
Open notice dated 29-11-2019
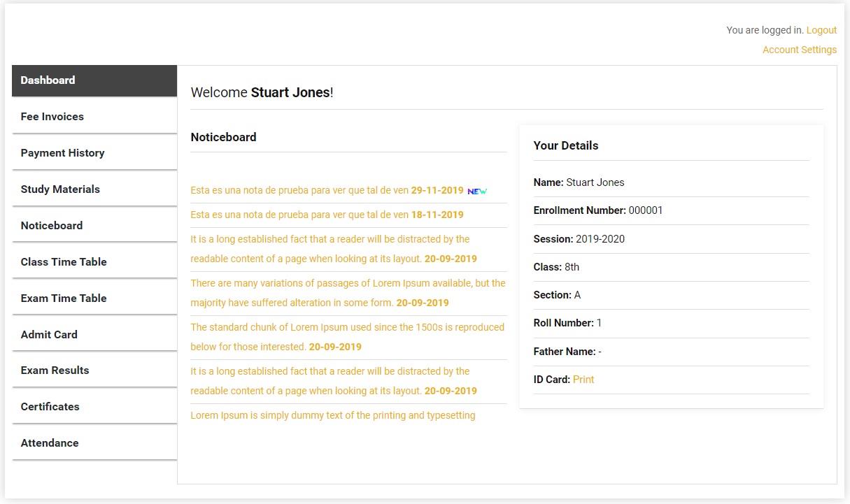tap(327, 190)
